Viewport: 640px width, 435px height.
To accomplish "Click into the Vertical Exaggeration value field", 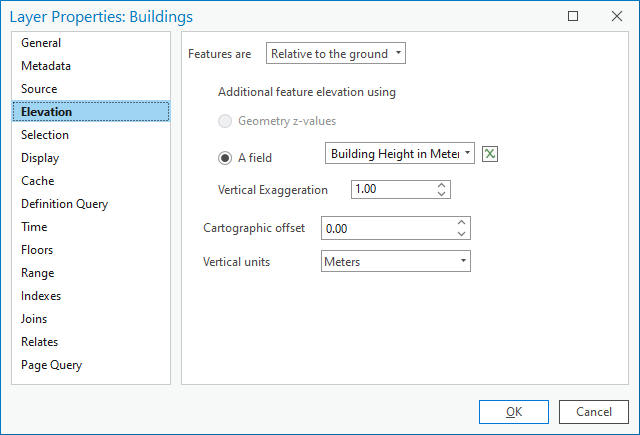I will tap(393, 189).
